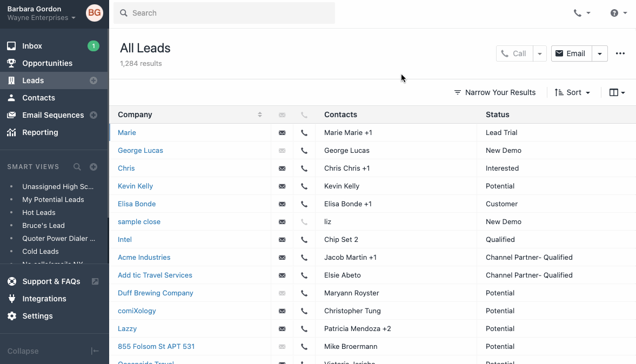This screenshot has width=636, height=364.
Task: Open the George Lucas lead
Action: (x=140, y=150)
